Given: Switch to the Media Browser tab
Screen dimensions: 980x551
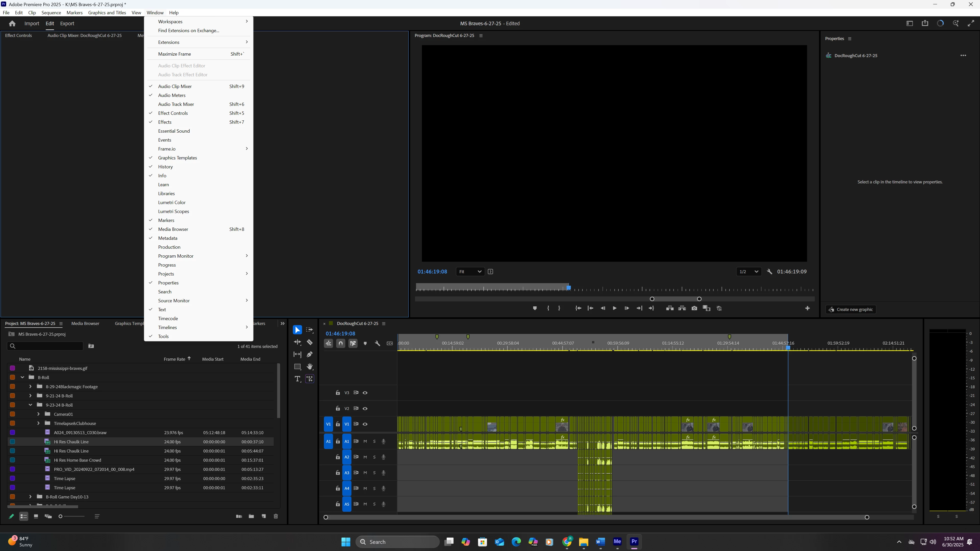Looking at the screenshot, I should (x=85, y=324).
